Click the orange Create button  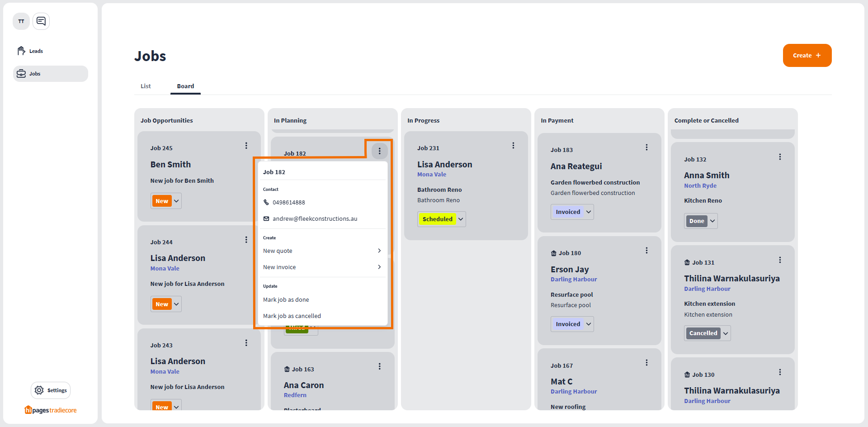[x=807, y=56]
